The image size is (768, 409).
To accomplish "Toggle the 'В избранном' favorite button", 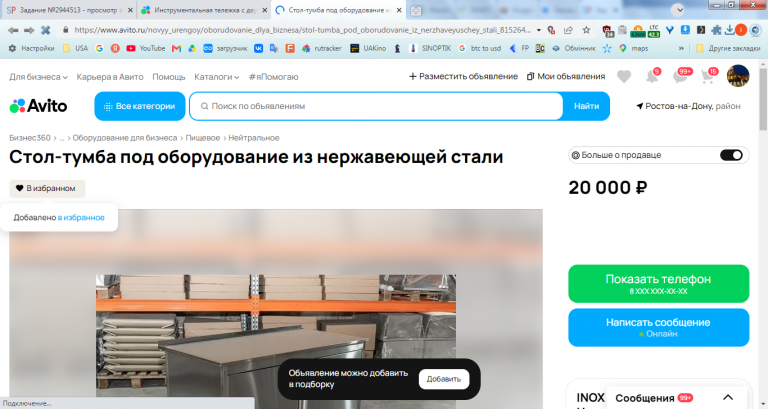I will [x=47, y=188].
